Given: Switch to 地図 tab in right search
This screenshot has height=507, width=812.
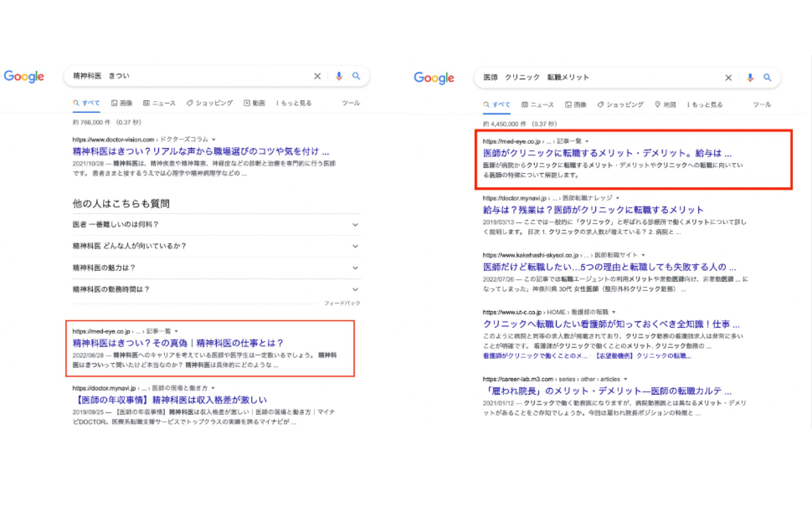Looking at the screenshot, I should tap(665, 105).
